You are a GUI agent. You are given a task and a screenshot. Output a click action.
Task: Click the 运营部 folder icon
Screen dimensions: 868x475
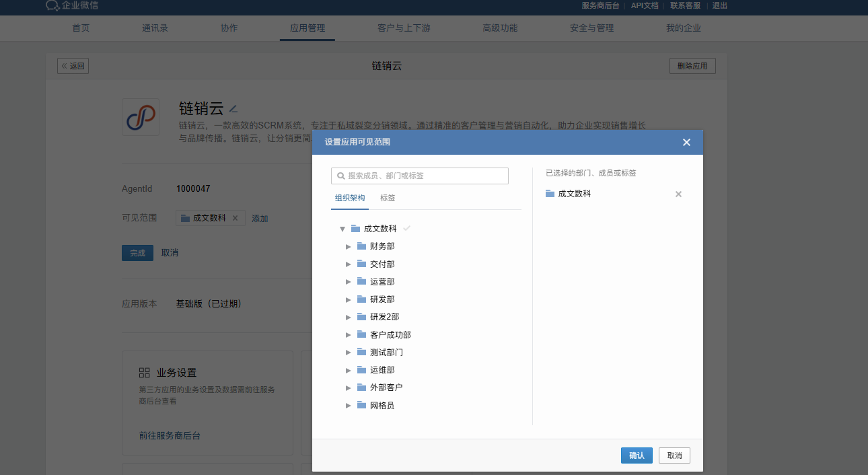[x=361, y=281]
